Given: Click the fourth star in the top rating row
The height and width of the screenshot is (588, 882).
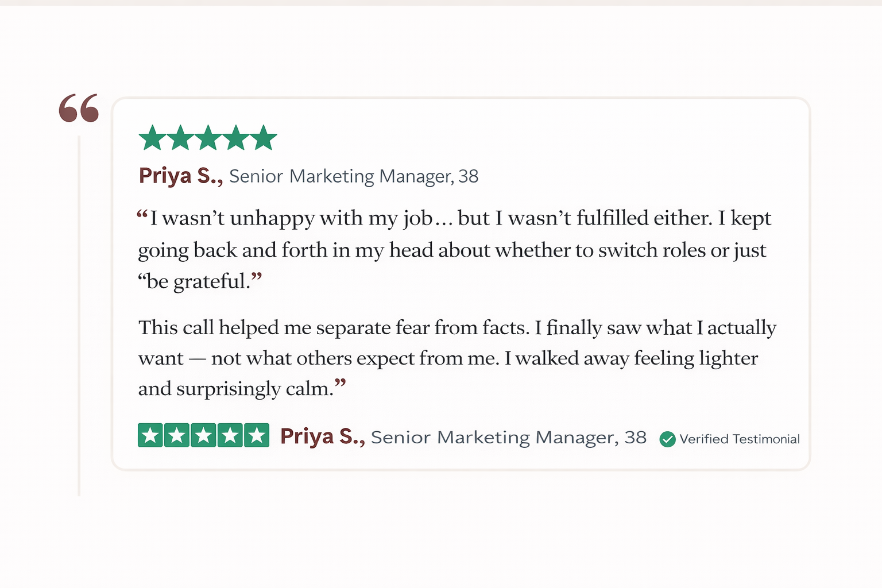Looking at the screenshot, I should coord(236,138).
